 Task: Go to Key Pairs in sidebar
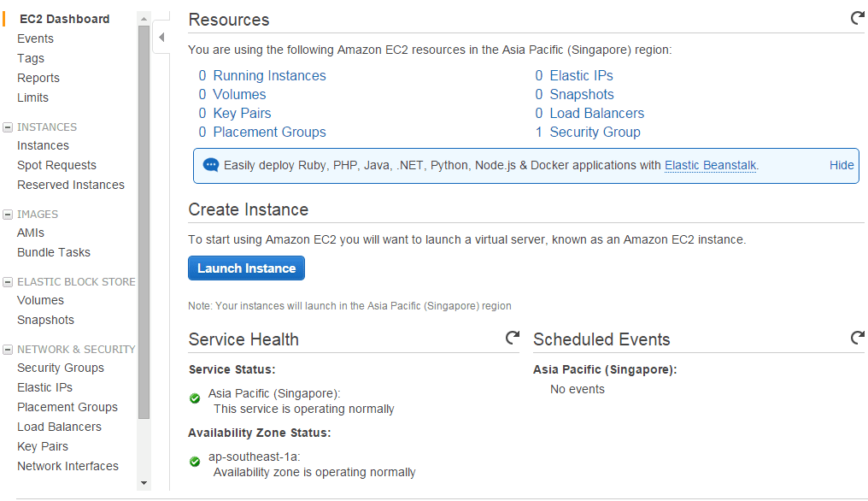tap(43, 446)
